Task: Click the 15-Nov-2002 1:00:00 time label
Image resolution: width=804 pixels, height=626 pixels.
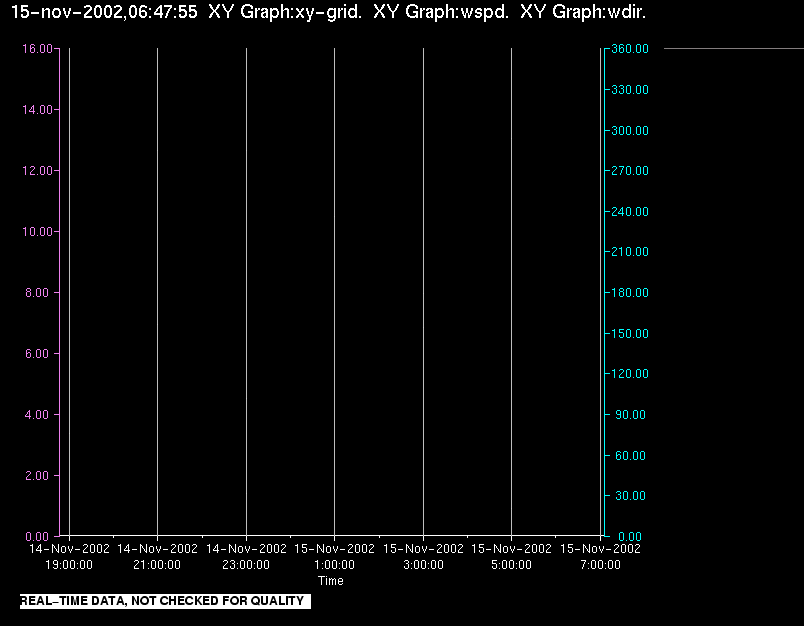Action: coord(334,557)
